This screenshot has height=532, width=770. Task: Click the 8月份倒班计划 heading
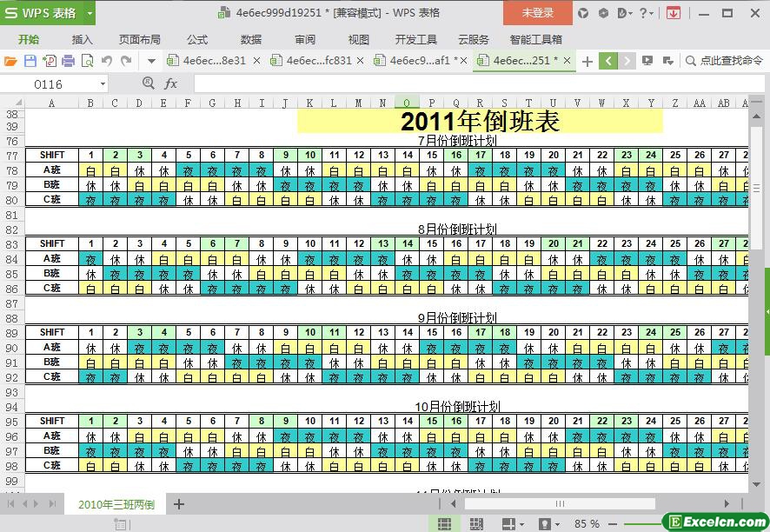coord(457,229)
